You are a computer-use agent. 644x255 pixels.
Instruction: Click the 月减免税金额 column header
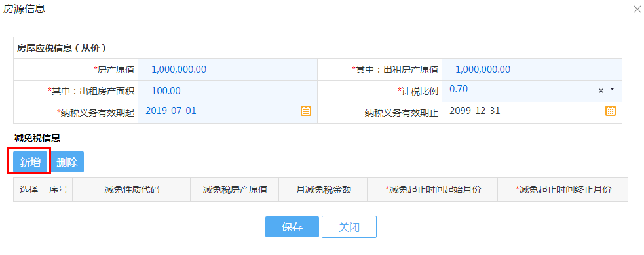pyautogui.click(x=323, y=189)
